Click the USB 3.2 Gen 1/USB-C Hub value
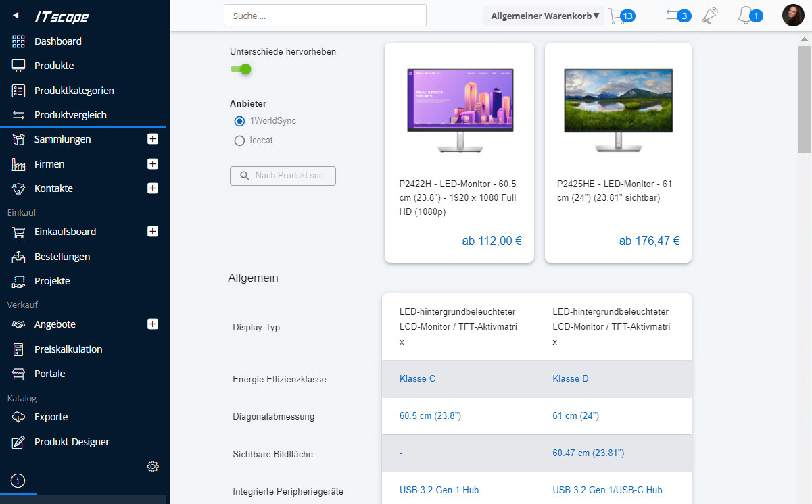 click(607, 490)
